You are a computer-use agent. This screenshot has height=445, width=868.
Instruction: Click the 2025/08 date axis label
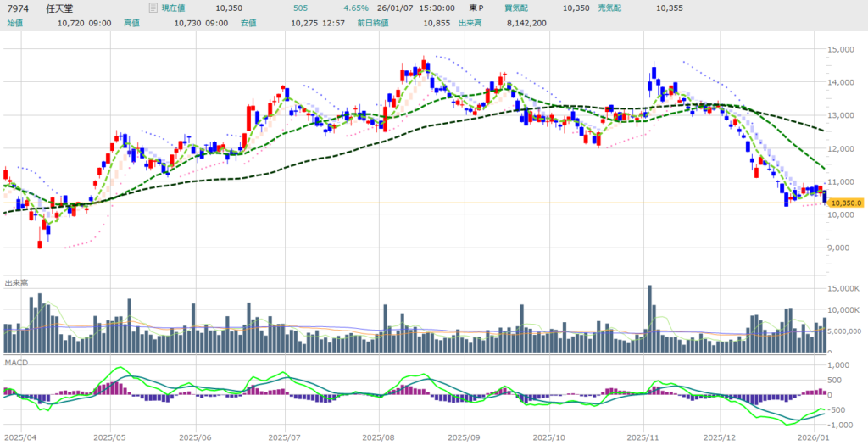tap(376, 437)
